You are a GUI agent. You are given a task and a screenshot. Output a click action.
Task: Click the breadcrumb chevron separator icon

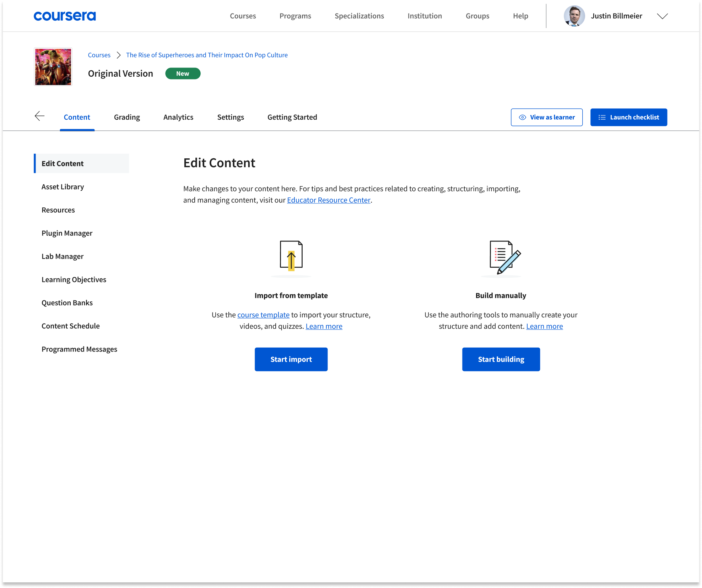(x=119, y=55)
